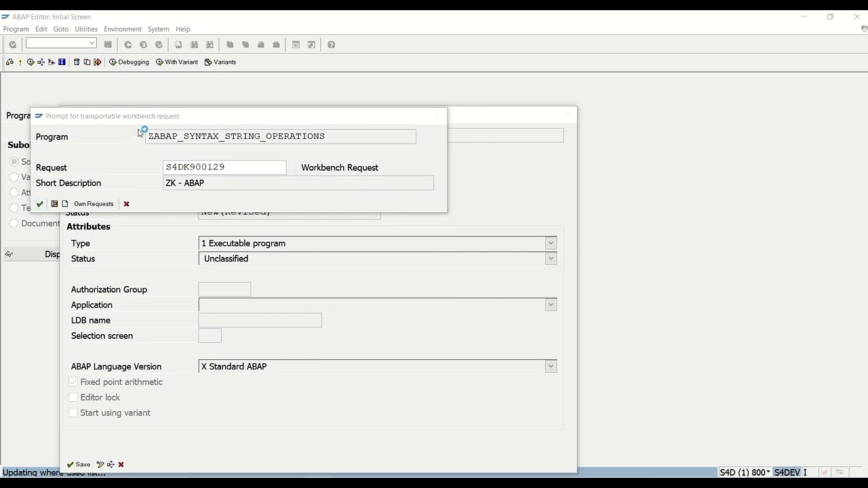Click the Help question mark icon
The height and width of the screenshot is (488, 868).
[x=331, y=45]
